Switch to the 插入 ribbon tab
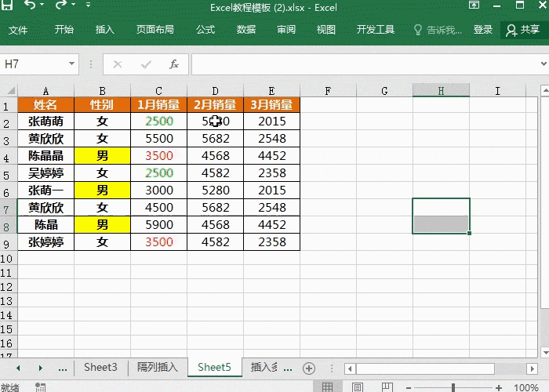This screenshot has width=549, height=392. (x=104, y=30)
